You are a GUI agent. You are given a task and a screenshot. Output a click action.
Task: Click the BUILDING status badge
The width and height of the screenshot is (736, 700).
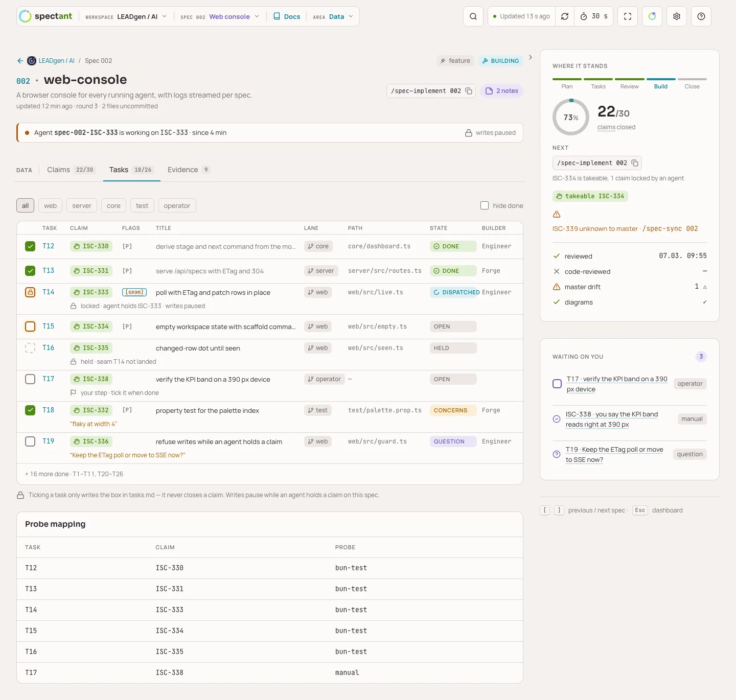500,61
